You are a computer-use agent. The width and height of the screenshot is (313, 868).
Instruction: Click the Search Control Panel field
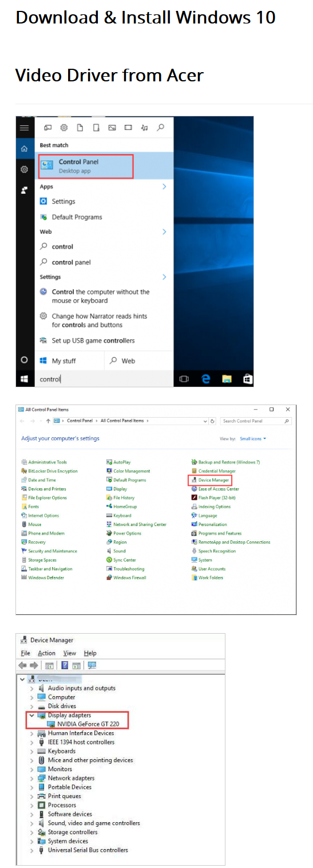(256, 421)
